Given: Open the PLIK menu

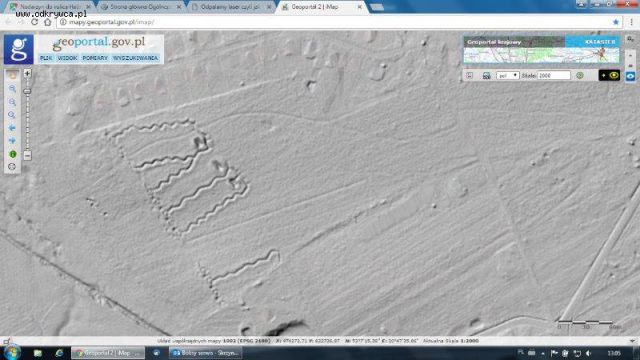Looking at the screenshot, I should coord(46,58).
